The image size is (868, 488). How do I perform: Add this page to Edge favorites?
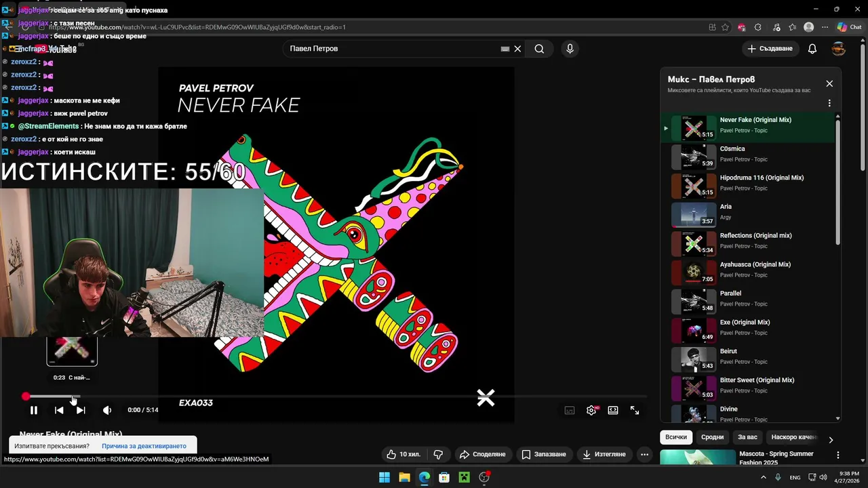(x=725, y=27)
